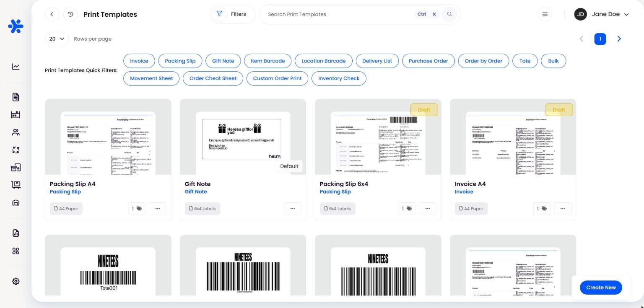
Task: Select the Purchase Order quick filter
Action: tap(428, 61)
